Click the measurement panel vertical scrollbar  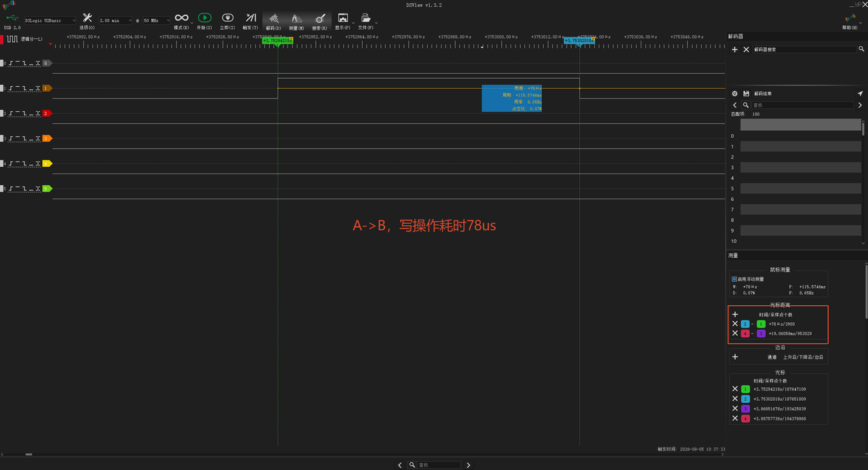(866, 292)
